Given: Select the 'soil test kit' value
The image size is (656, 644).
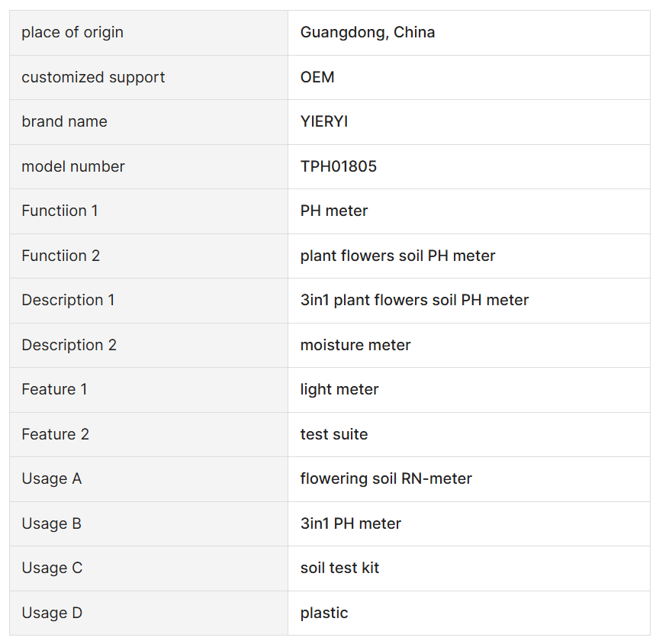Looking at the screenshot, I should [339, 568].
